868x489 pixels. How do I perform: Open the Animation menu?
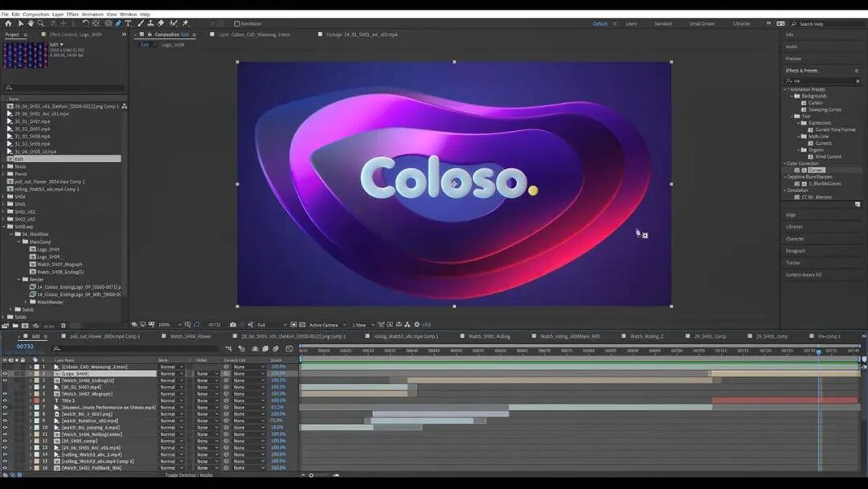pyautogui.click(x=92, y=14)
